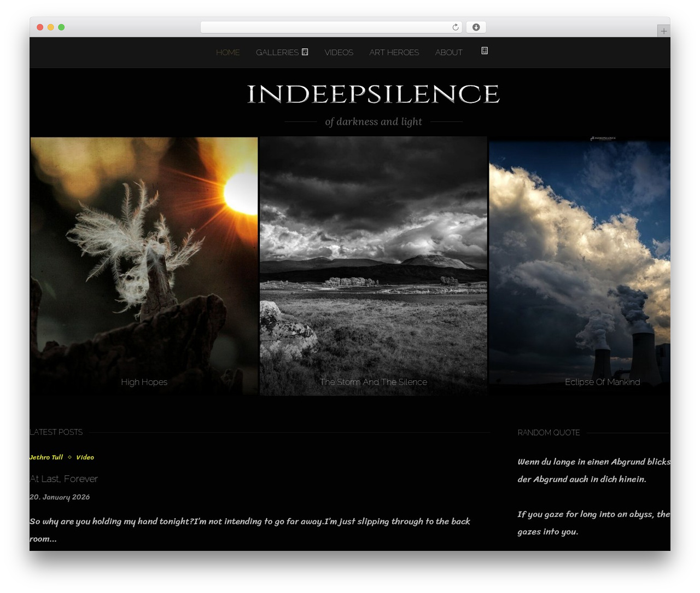Open the ART HEROES menu item
This screenshot has width=700, height=593.
[394, 53]
